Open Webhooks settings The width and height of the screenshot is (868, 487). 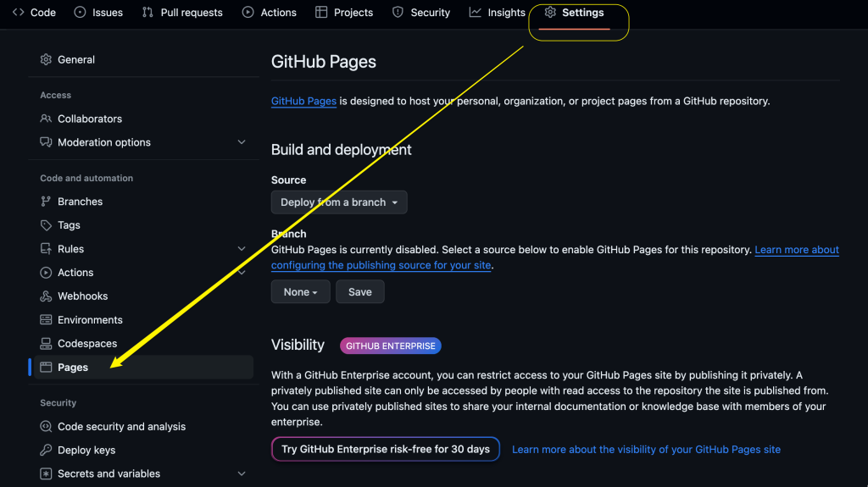pos(143,296)
